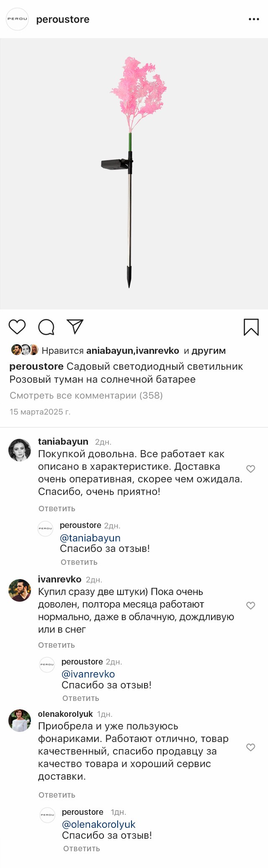
Task: Open the ivanrevko avatar photo
Action: click(20, 590)
